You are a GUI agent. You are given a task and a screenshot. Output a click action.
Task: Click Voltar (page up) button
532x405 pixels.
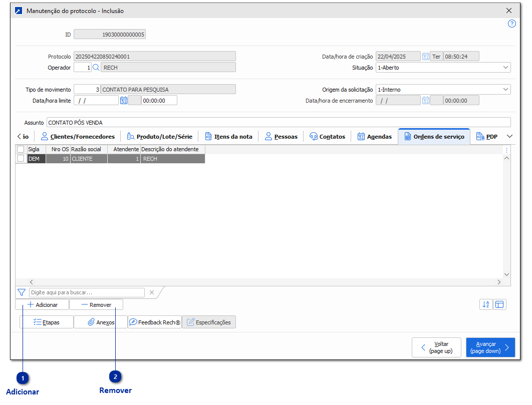(436, 347)
